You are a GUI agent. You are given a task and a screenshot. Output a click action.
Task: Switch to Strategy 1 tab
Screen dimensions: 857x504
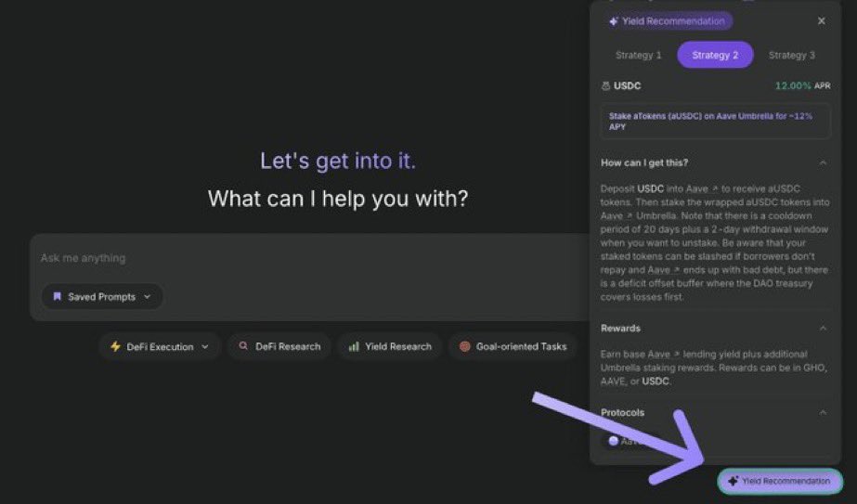(638, 55)
